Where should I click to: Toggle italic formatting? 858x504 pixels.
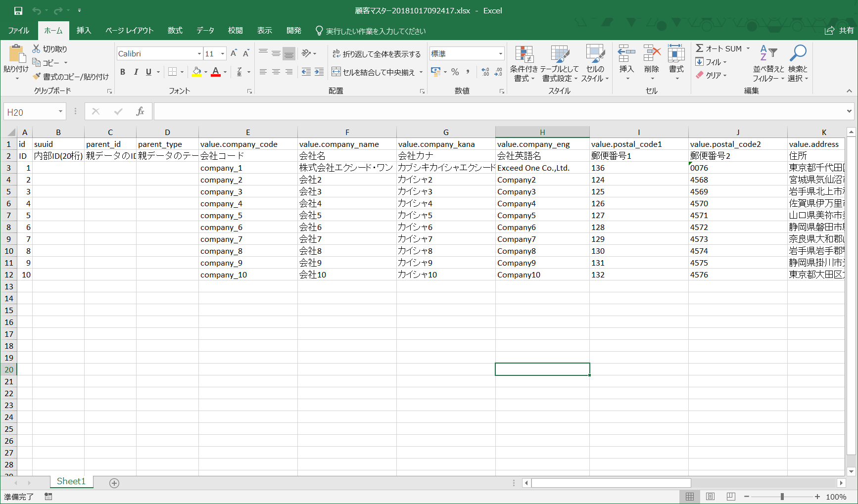[x=136, y=72]
